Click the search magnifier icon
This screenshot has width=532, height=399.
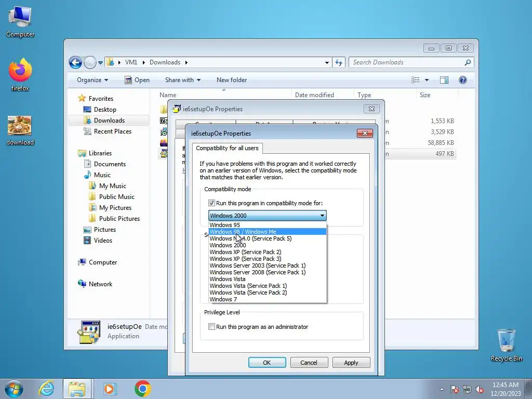pyautogui.click(x=468, y=62)
